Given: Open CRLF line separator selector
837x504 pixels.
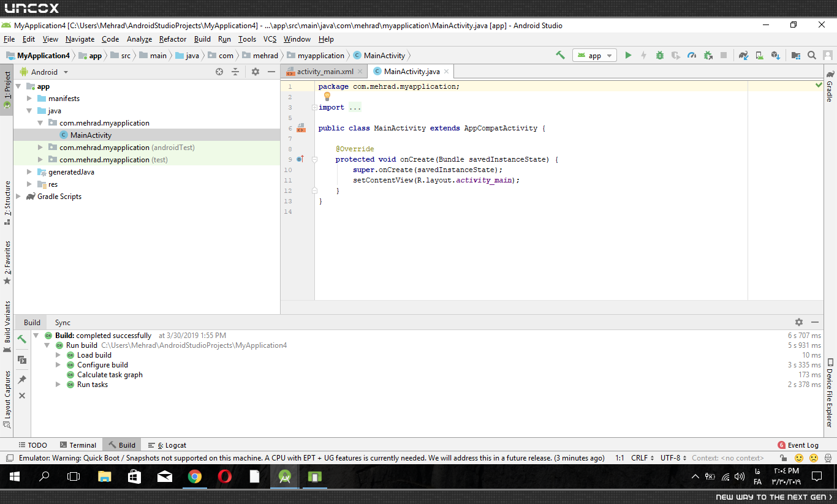Looking at the screenshot, I should pos(642,458).
